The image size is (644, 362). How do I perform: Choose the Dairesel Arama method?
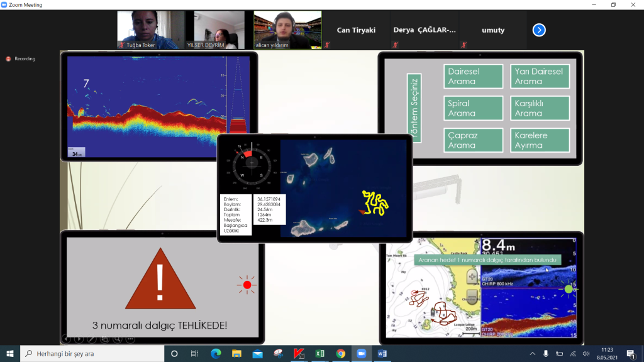473,77
